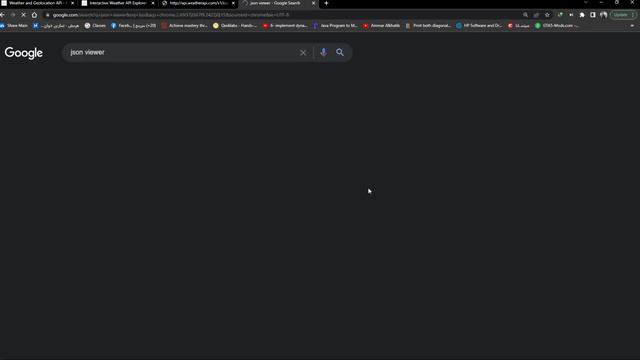Close the Weather and Geolocation API tab

(73, 3)
